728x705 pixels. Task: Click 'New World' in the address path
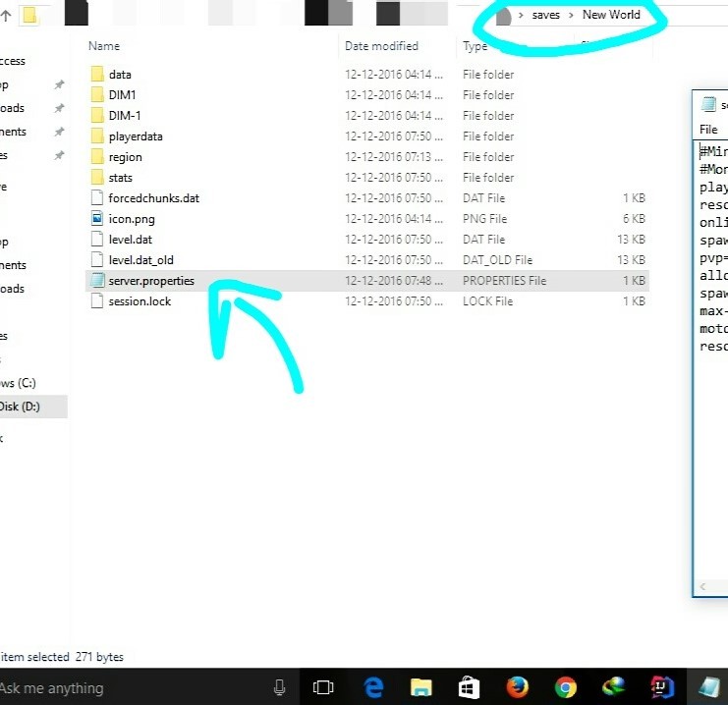(611, 15)
